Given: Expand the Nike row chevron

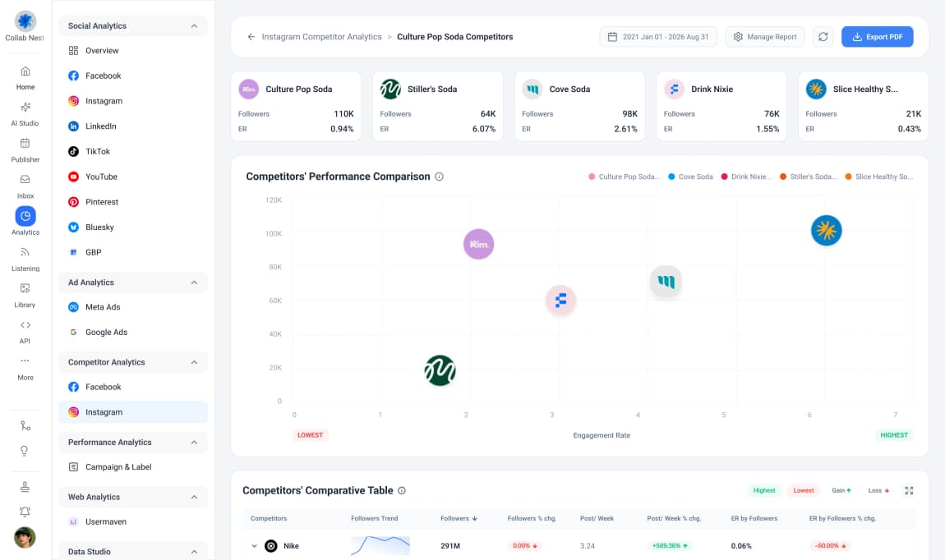Looking at the screenshot, I should 255,546.
